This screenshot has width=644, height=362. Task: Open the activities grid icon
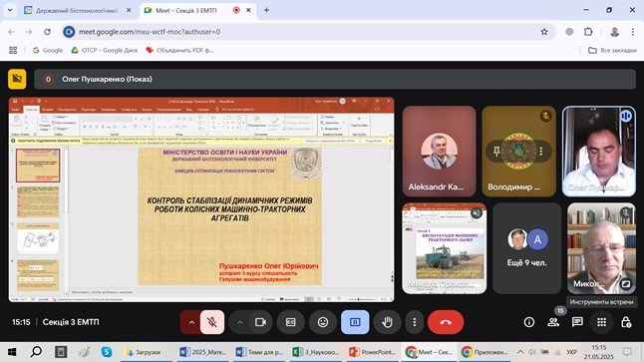(601, 322)
